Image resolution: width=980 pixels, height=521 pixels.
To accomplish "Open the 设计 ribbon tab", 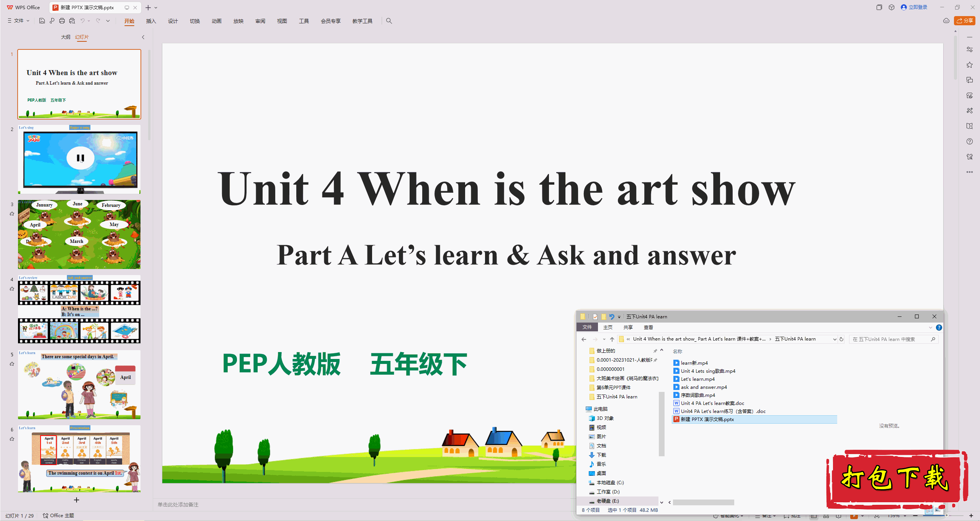I will 173,21.
